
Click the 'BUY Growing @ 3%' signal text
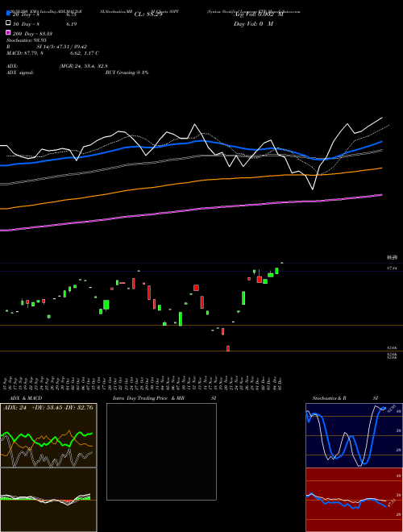(x=127, y=73)
